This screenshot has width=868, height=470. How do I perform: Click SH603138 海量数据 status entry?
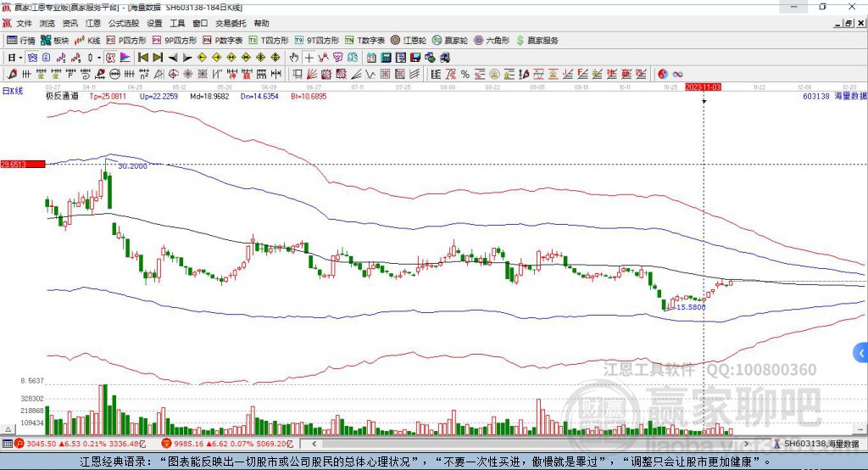pyautogui.click(x=816, y=444)
